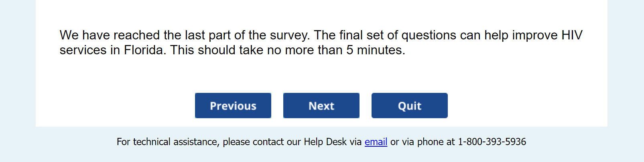This screenshot has height=162, width=644.
Task: Open the Help Desk email link
Action: [376, 142]
